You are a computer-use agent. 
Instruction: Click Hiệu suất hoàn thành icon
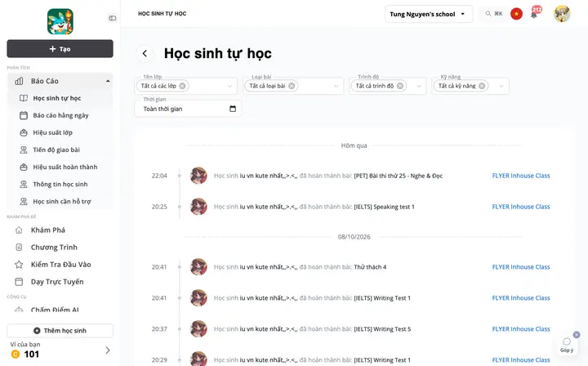click(23, 167)
